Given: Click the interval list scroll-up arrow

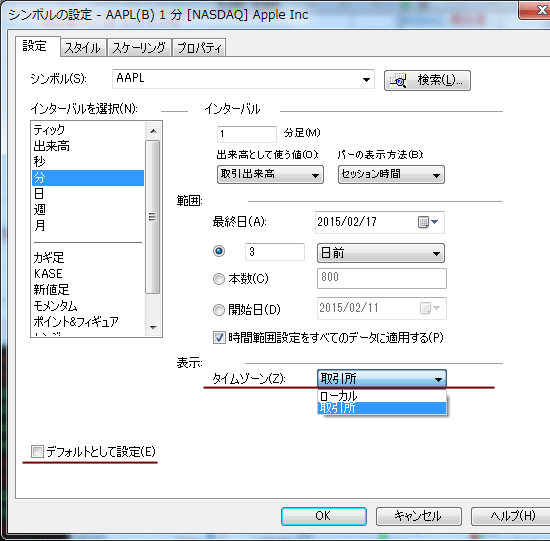Looking at the screenshot, I should pos(153,131).
